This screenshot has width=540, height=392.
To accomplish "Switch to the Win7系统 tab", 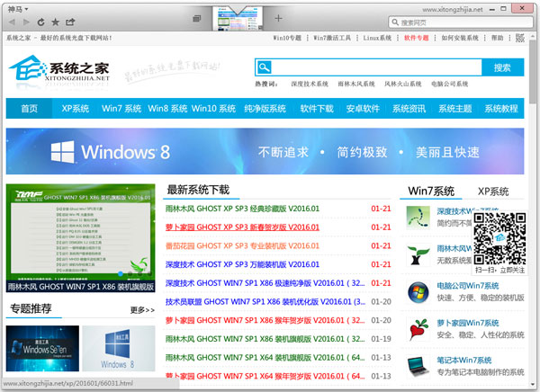I will (431, 191).
